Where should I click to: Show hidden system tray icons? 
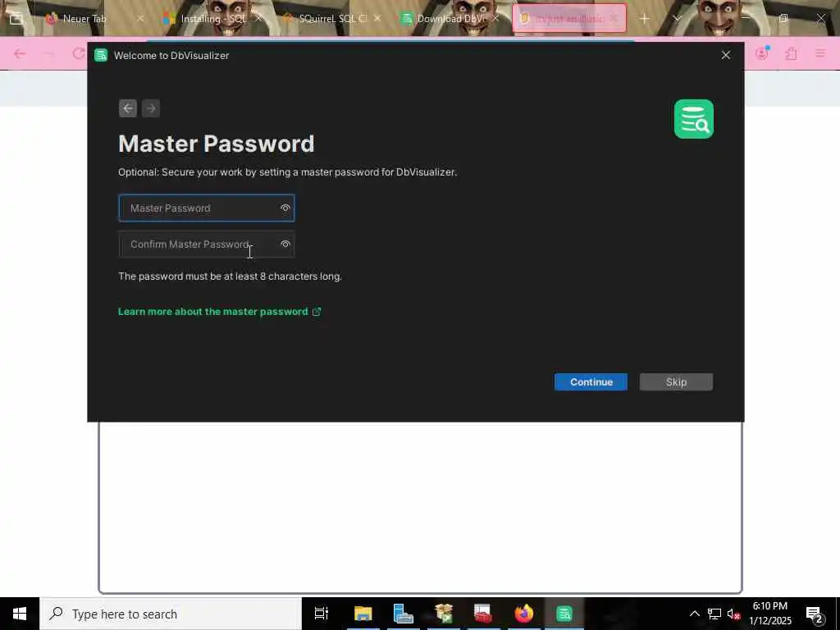click(x=694, y=614)
